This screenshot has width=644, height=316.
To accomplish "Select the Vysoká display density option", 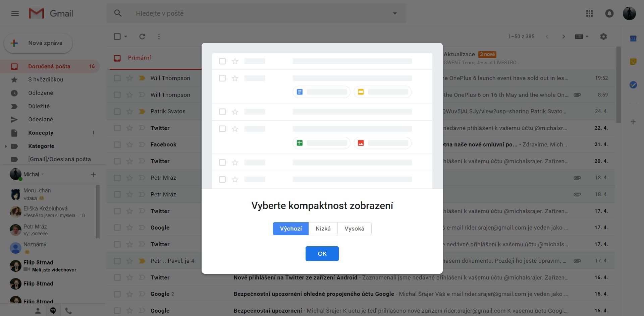I will pos(354,229).
